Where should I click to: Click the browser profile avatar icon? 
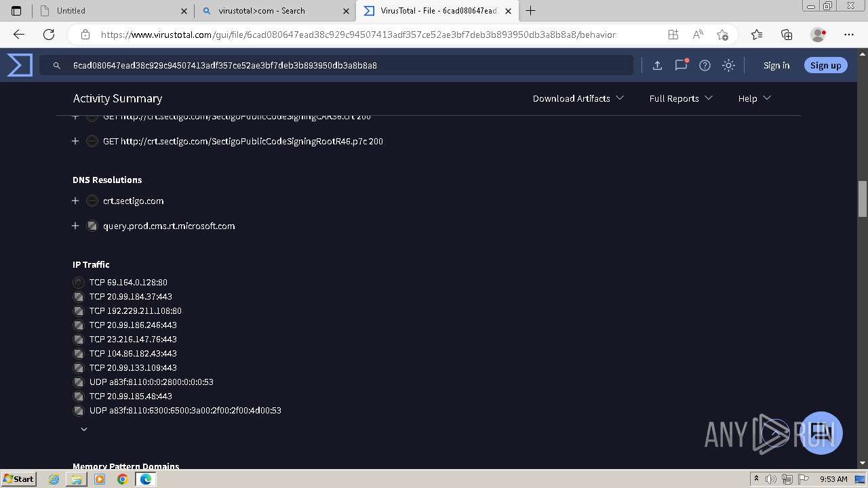tap(818, 35)
